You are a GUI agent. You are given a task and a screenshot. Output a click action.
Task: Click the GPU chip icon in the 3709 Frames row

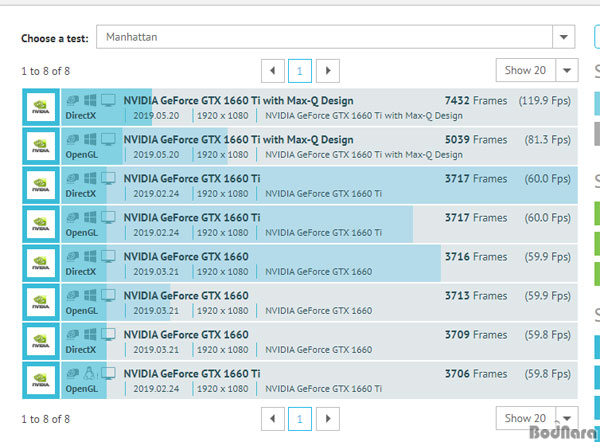tap(73, 334)
